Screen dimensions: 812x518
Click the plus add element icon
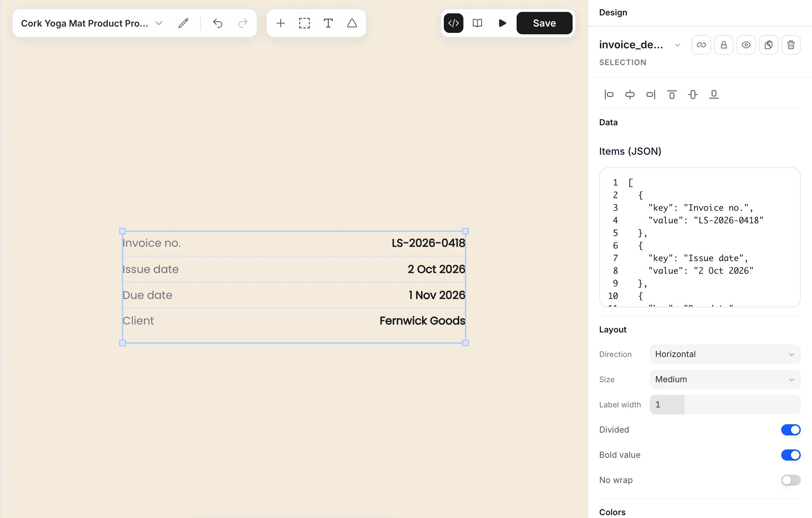pyautogui.click(x=281, y=23)
